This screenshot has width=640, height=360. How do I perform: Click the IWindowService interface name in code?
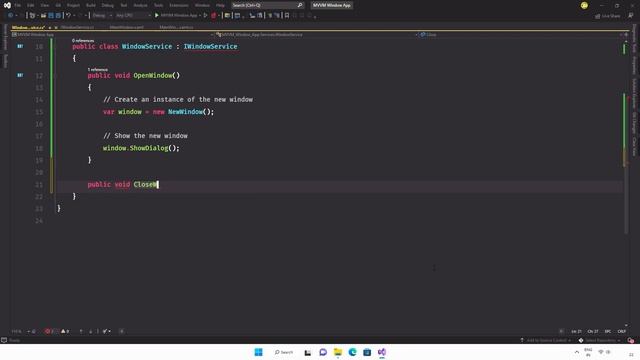point(210,47)
